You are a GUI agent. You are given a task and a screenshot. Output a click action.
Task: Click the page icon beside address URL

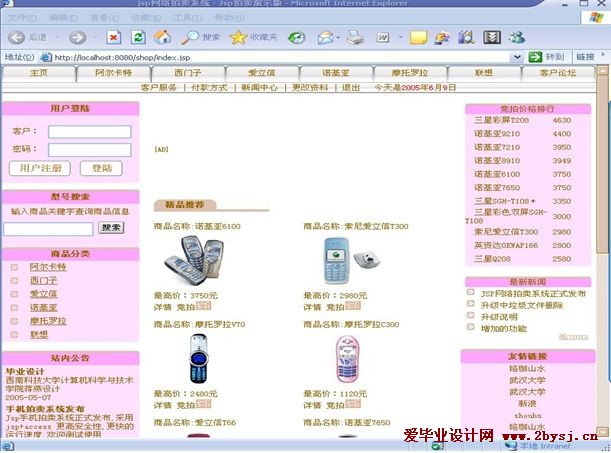tap(46, 57)
